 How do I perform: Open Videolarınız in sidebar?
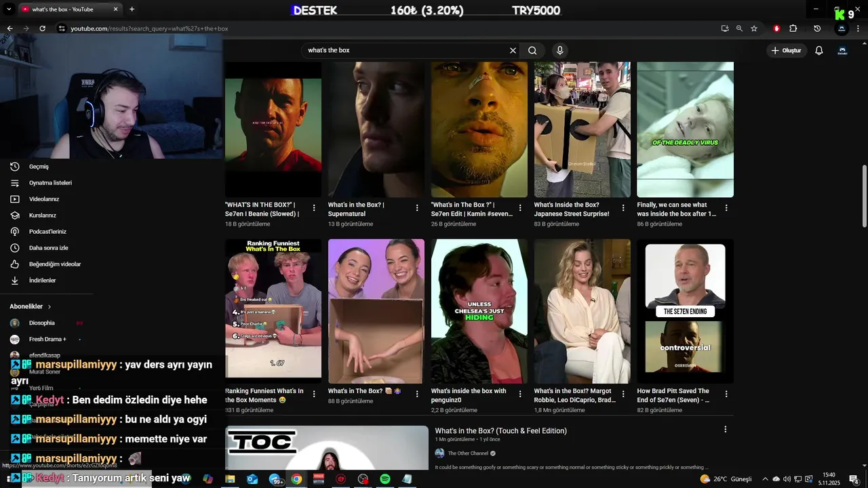point(43,199)
